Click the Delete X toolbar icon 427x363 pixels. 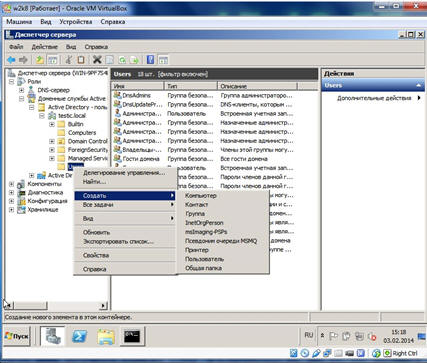[x=97, y=60]
